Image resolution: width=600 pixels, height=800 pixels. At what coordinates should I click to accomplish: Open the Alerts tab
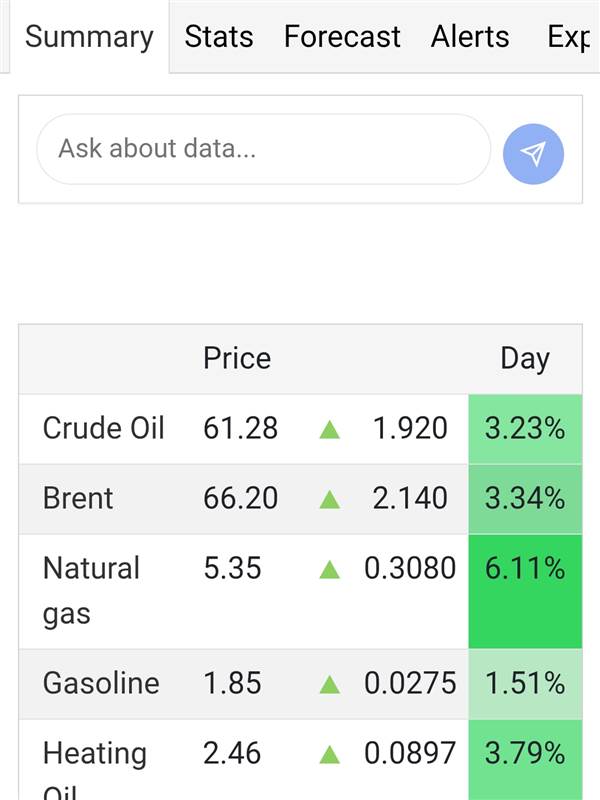(470, 37)
